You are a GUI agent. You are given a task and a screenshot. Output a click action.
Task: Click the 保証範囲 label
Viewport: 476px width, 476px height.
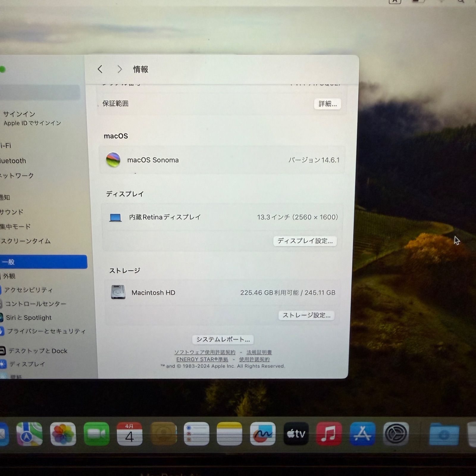point(115,104)
